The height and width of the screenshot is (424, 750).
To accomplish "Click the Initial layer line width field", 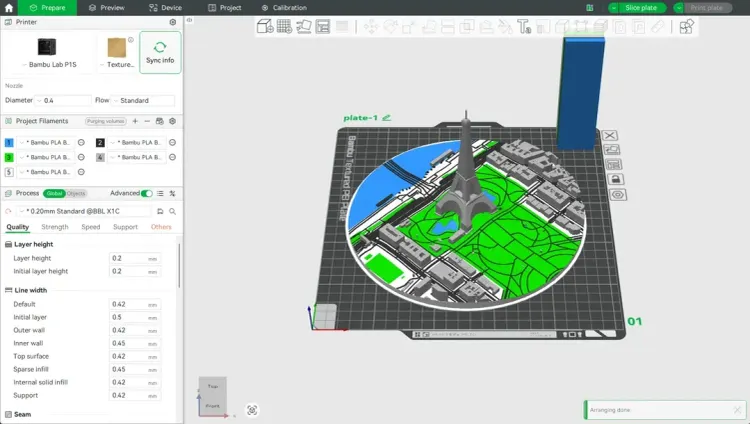I will click(x=134, y=317).
